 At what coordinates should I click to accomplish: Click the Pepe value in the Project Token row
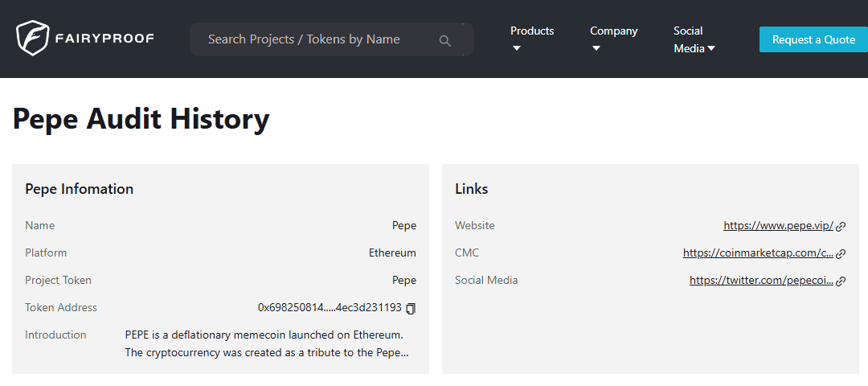404,280
